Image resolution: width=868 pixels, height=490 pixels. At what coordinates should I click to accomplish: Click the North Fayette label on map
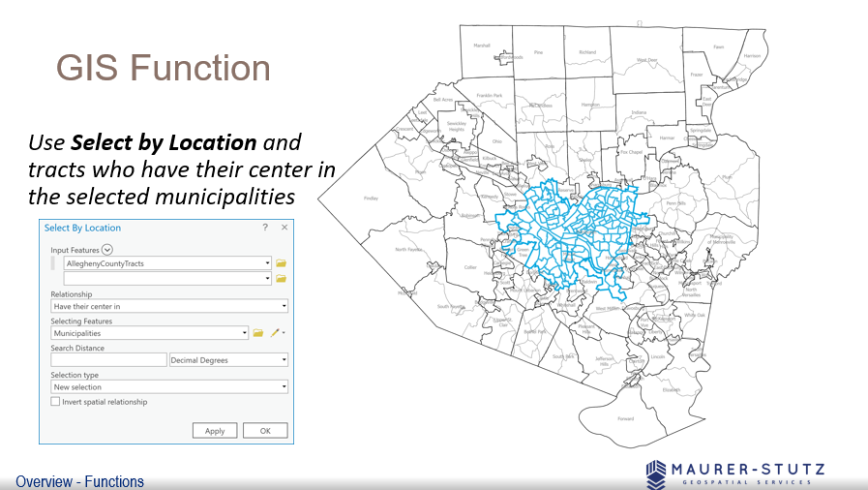click(408, 249)
